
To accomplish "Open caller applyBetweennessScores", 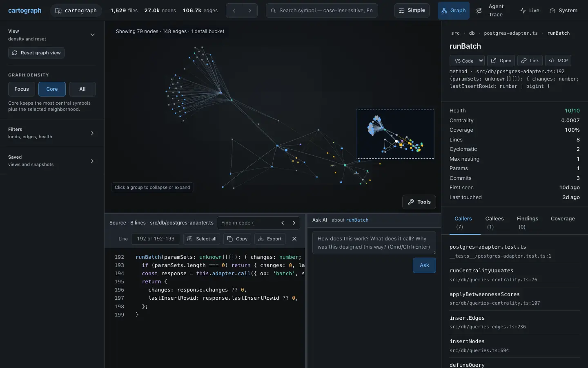I will coord(514,298).
